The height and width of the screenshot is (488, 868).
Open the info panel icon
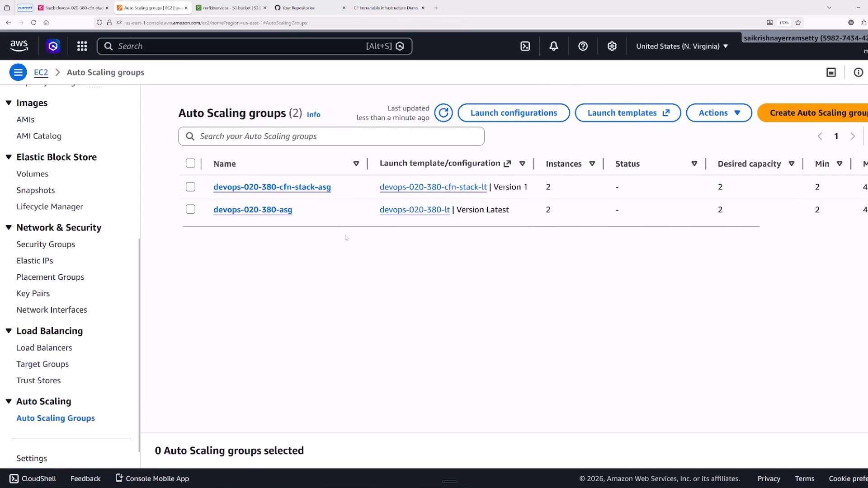[x=858, y=72]
